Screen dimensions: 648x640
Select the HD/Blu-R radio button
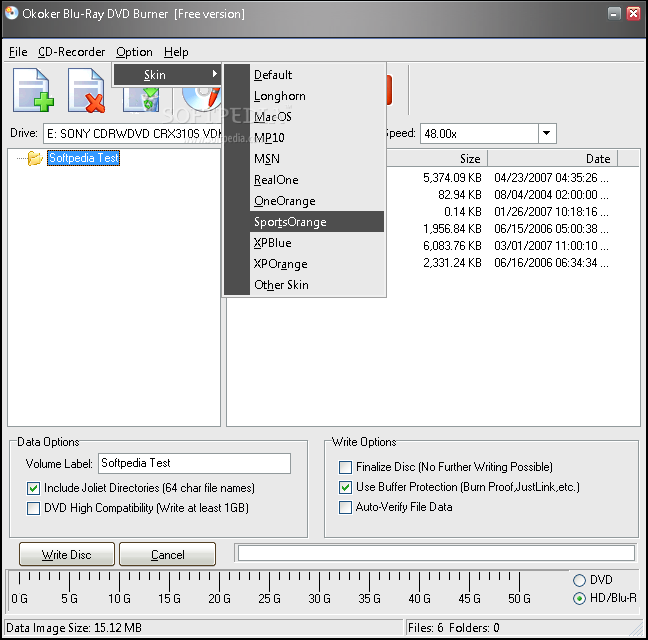click(579, 598)
